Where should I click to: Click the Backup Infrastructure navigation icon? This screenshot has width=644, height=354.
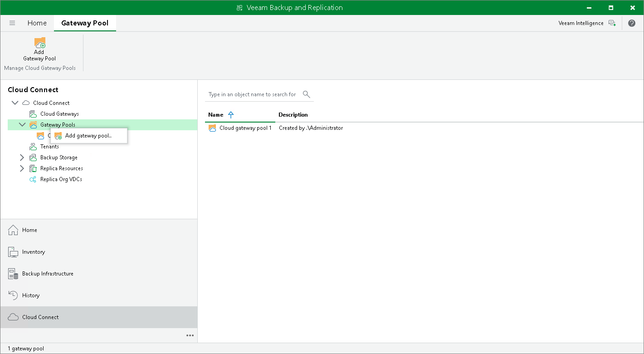[x=14, y=274]
